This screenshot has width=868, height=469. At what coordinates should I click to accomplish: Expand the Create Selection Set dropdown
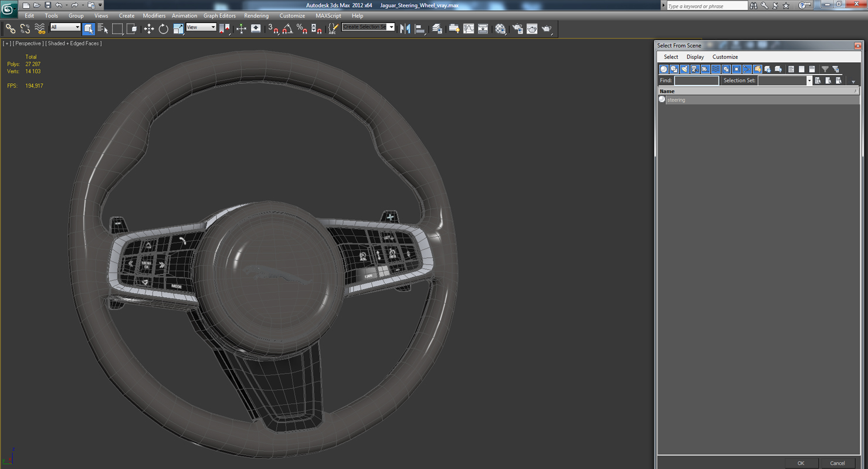pos(391,28)
